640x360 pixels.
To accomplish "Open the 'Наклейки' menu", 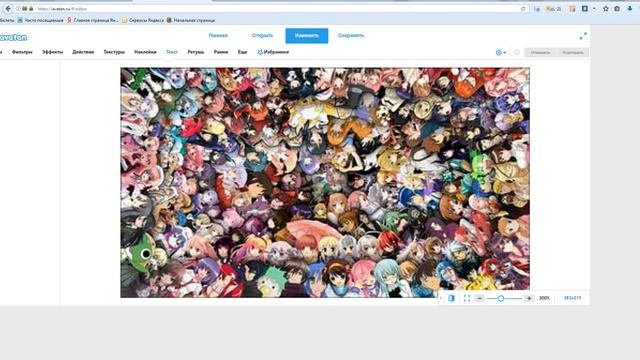I will tap(145, 52).
